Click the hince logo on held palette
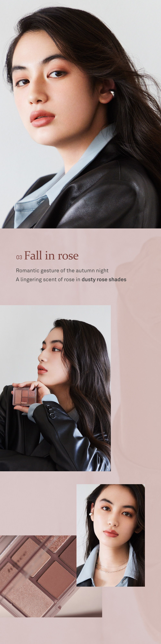 (x=24, y=403)
